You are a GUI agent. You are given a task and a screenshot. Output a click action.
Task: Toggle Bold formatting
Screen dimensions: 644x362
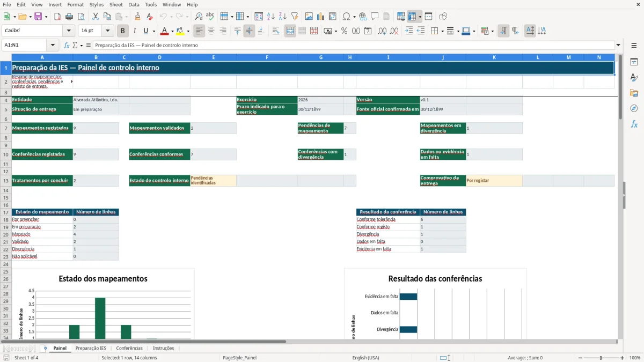pos(122,31)
